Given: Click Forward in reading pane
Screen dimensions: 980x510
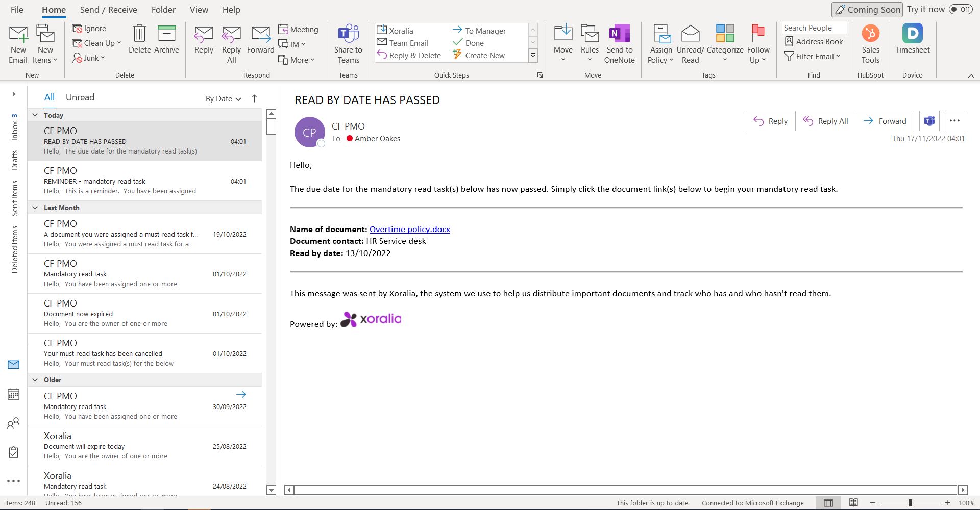Looking at the screenshot, I should 885,121.
